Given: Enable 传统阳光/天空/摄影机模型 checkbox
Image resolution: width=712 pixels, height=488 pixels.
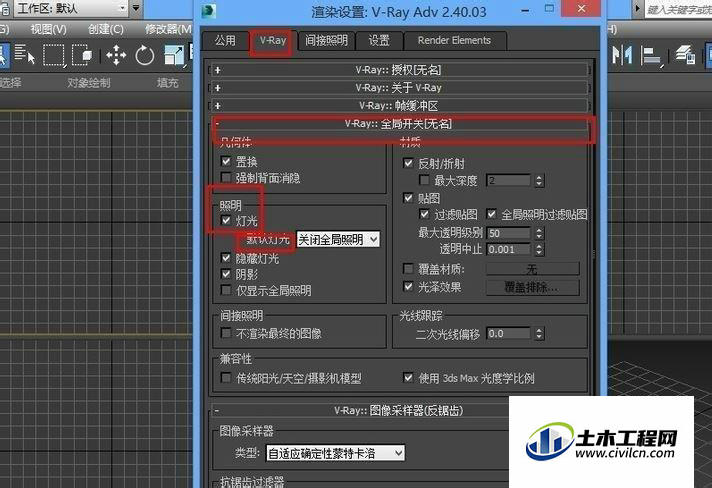Looking at the screenshot, I should [226, 378].
